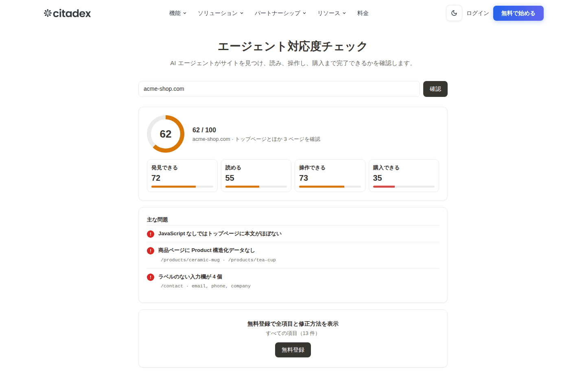Click the red 購入できる progress bar

point(404,186)
